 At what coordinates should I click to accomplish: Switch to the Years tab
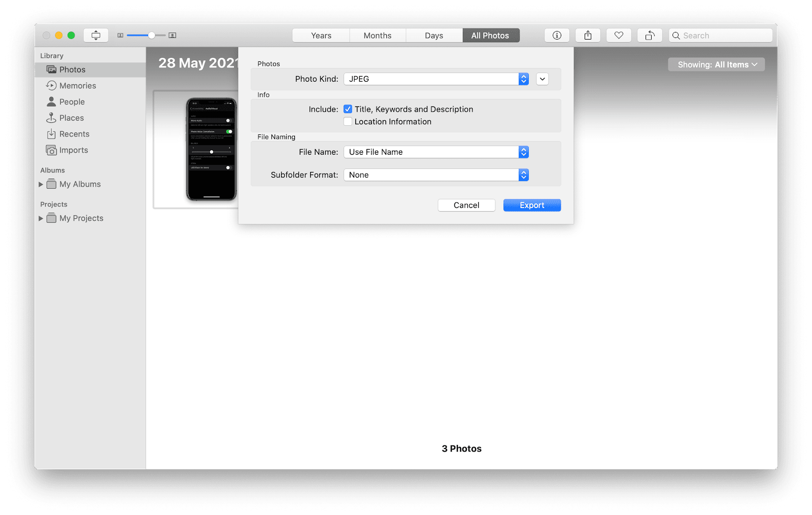(321, 36)
